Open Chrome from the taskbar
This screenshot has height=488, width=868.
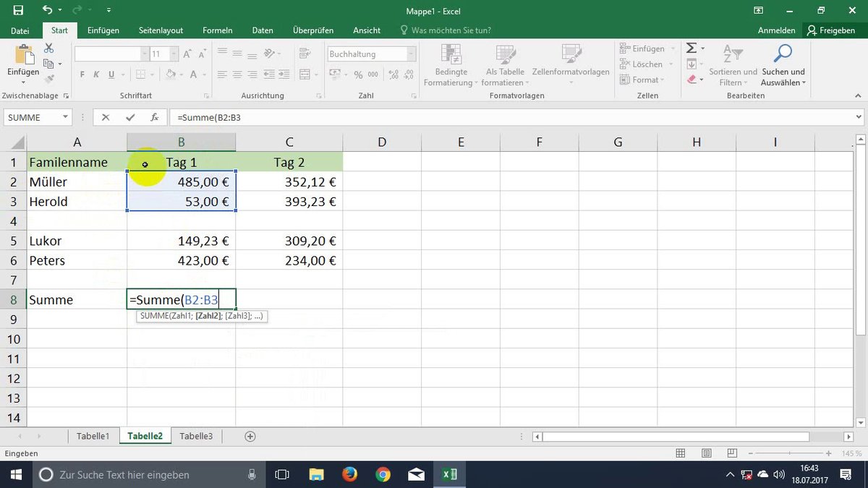[x=383, y=475]
